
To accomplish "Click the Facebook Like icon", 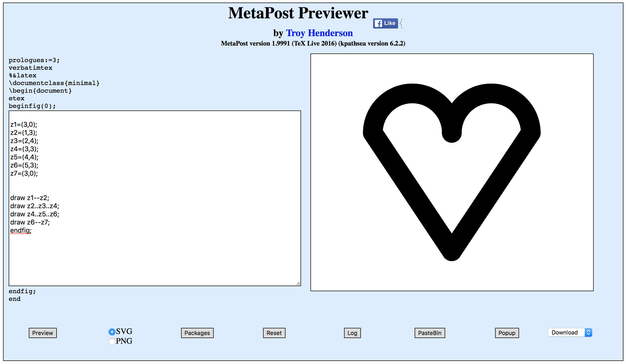I will click(x=386, y=23).
